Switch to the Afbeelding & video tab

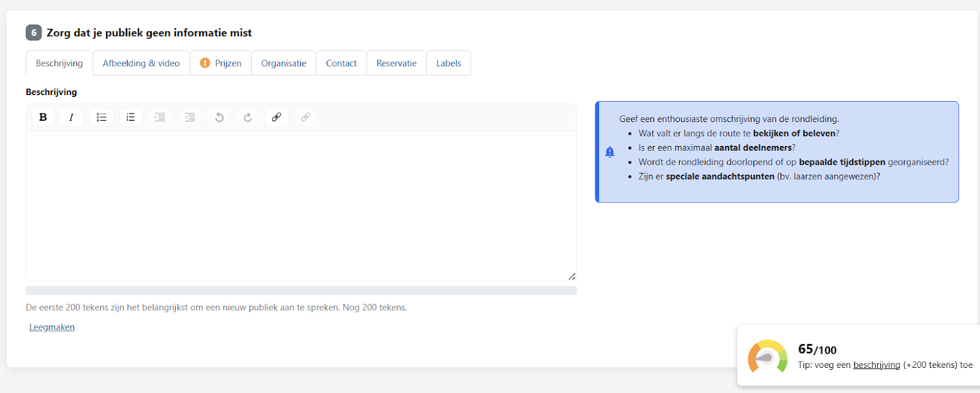[141, 63]
